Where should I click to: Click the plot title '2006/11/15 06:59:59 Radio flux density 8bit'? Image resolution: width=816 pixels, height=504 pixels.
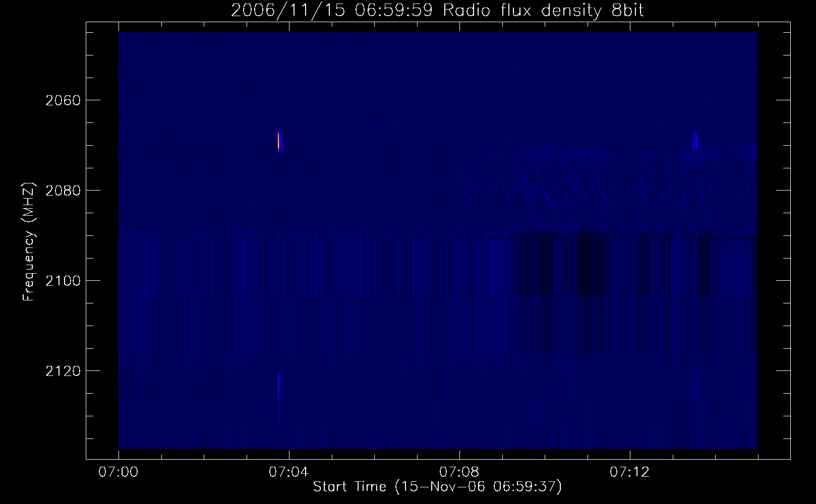click(437, 11)
